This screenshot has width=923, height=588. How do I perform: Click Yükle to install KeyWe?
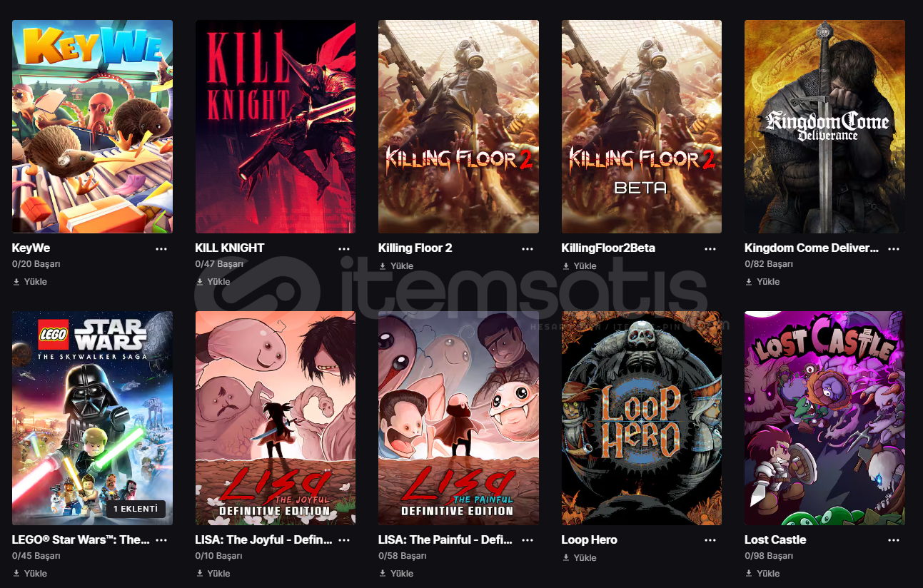coord(29,282)
